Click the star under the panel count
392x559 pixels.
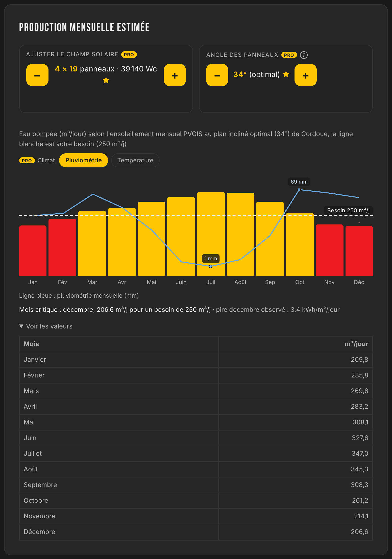pos(106,80)
